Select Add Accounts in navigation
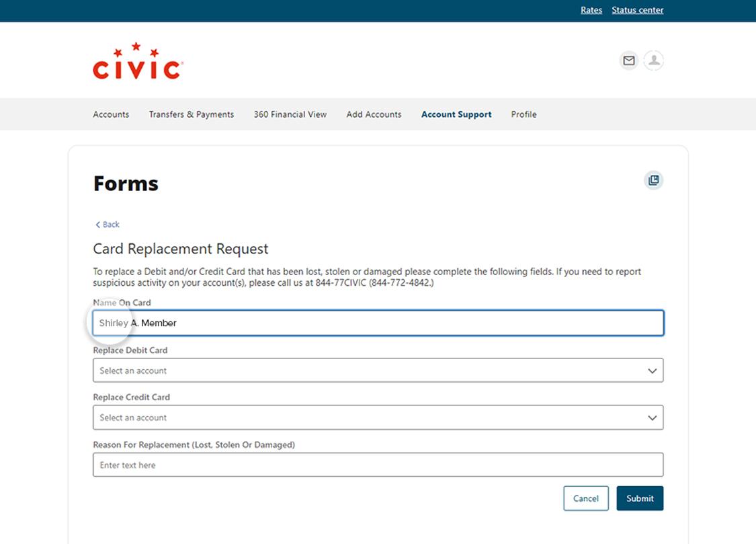Screen dimensions: 756x544 (x=374, y=114)
